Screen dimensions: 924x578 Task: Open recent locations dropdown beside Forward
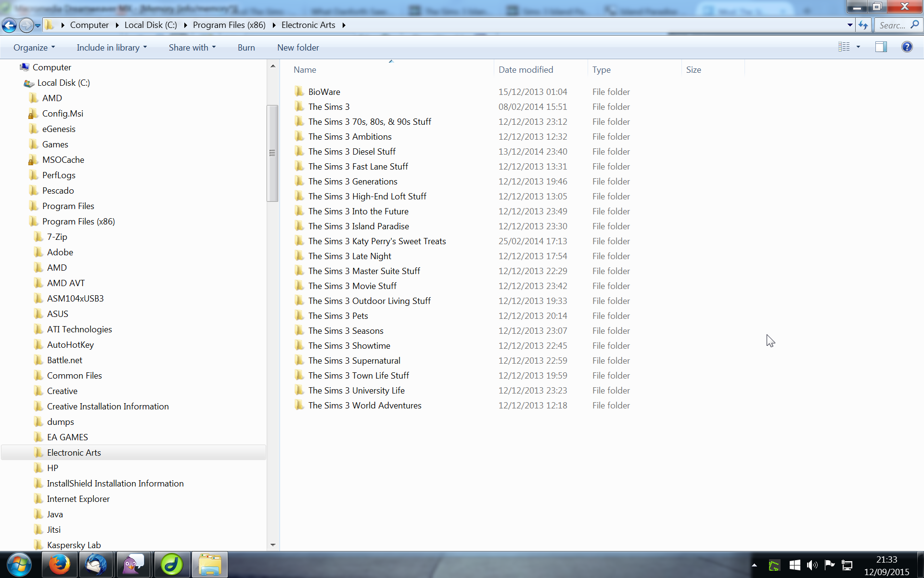click(38, 26)
